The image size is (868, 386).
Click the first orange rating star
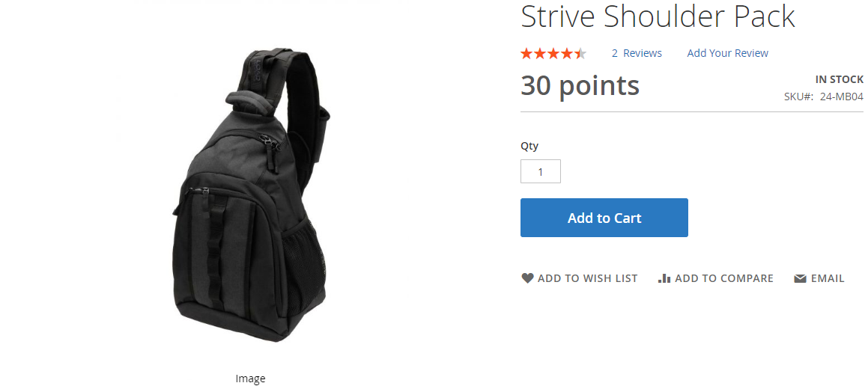[x=526, y=54]
